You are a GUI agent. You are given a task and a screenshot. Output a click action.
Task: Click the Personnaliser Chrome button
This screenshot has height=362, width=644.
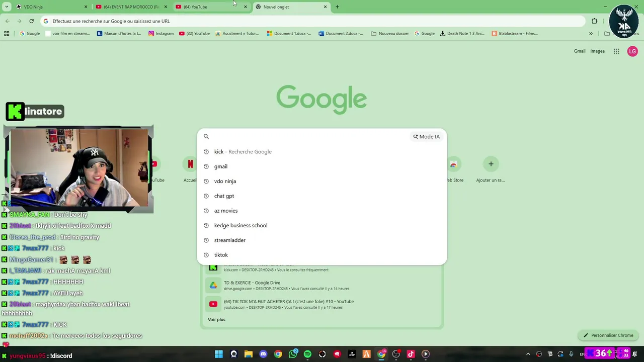[608, 335]
